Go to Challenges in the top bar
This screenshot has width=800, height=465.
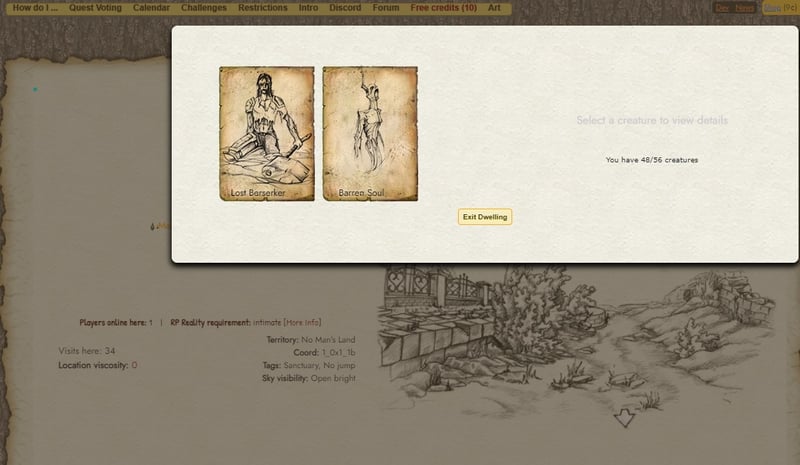(x=204, y=8)
